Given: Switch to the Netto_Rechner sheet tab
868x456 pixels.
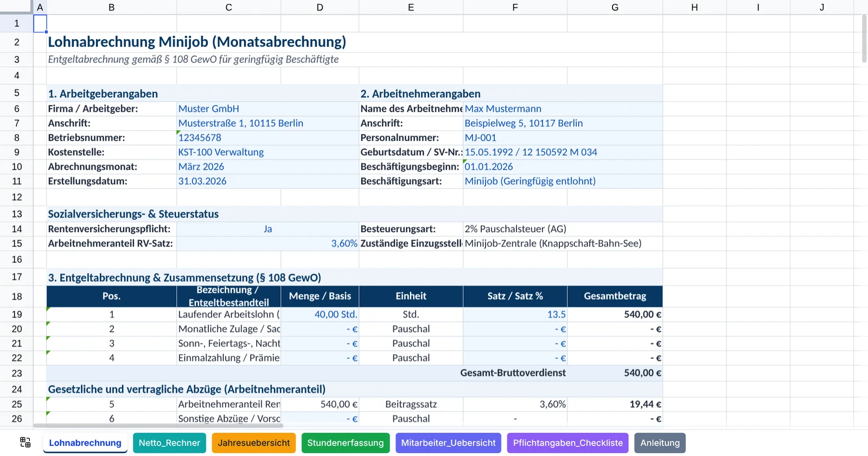Looking at the screenshot, I should 169,443.
